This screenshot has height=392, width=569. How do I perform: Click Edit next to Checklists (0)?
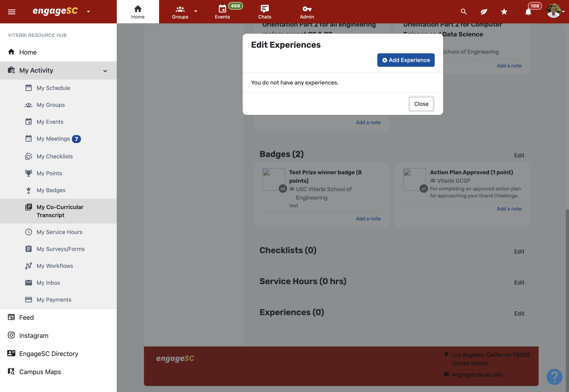(x=519, y=252)
